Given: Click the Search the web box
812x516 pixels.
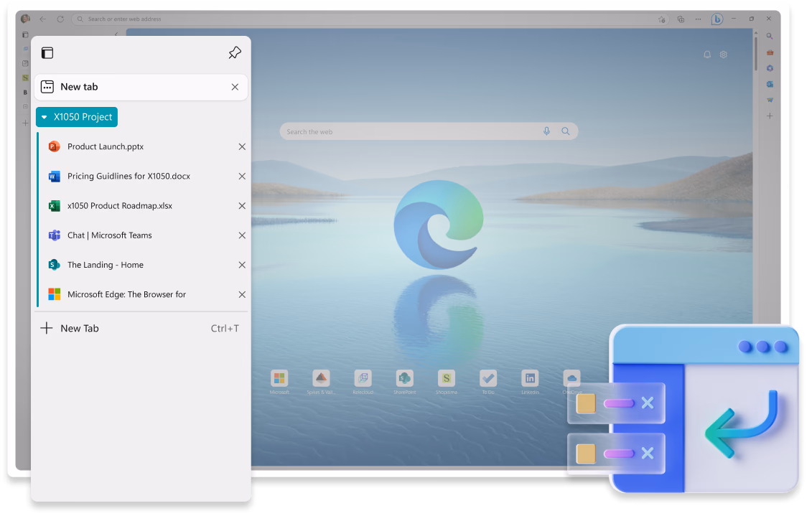Looking at the screenshot, I should tap(429, 131).
